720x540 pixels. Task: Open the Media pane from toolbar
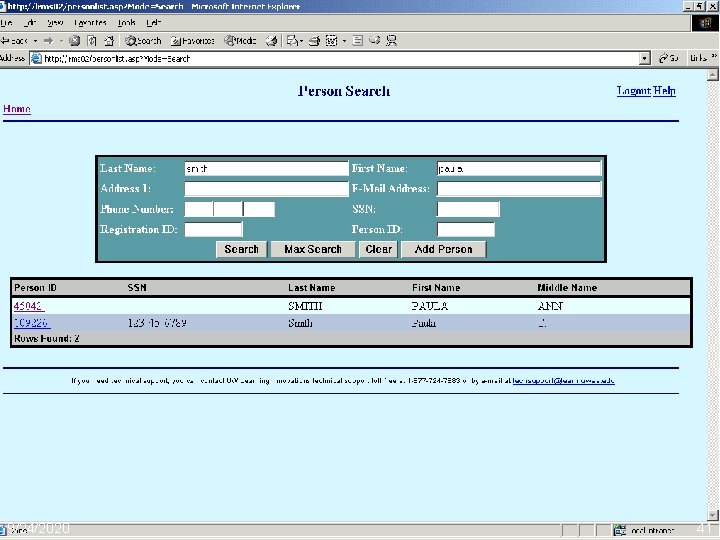[240, 41]
